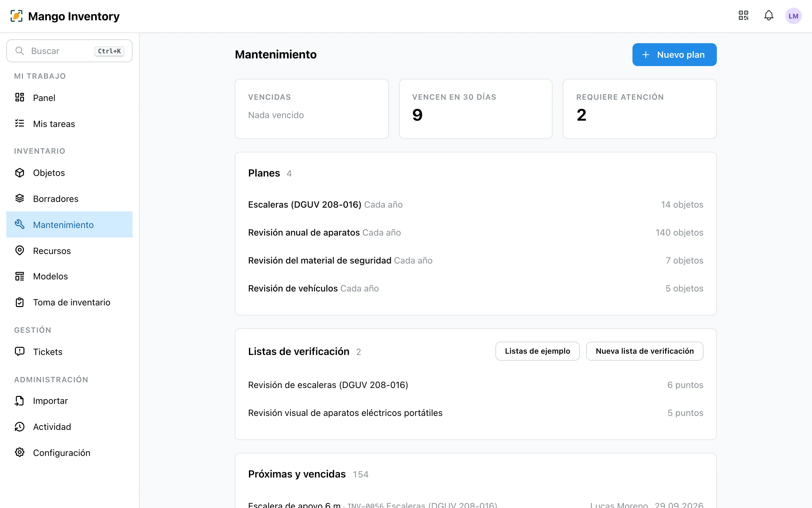Click the 14 objetos count

(682, 204)
